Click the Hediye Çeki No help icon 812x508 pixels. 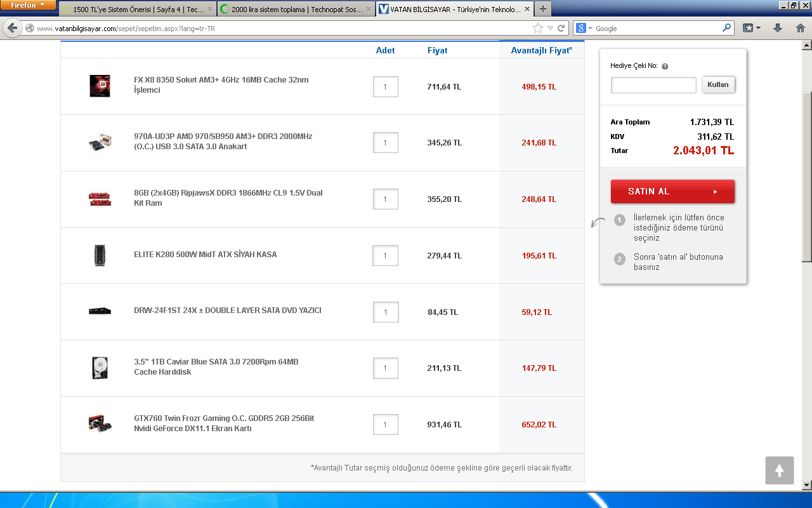[665, 66]
